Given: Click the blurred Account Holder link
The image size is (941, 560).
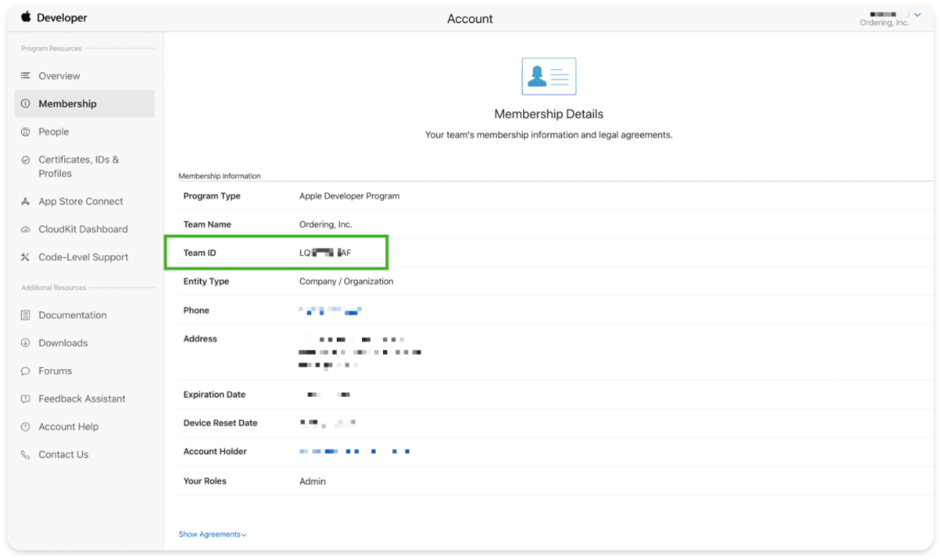Looking at the screenshot, I should click(x=355, y=451).
